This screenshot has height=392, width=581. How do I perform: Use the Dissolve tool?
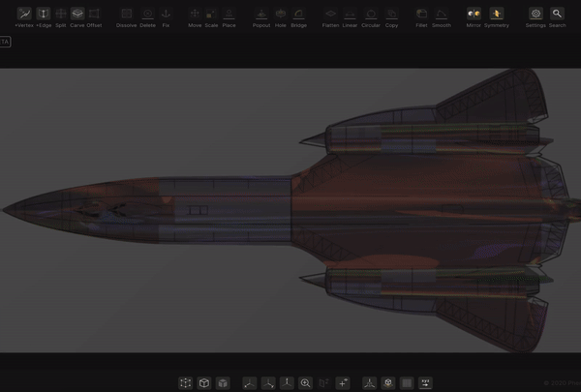[x=126, y=17]
